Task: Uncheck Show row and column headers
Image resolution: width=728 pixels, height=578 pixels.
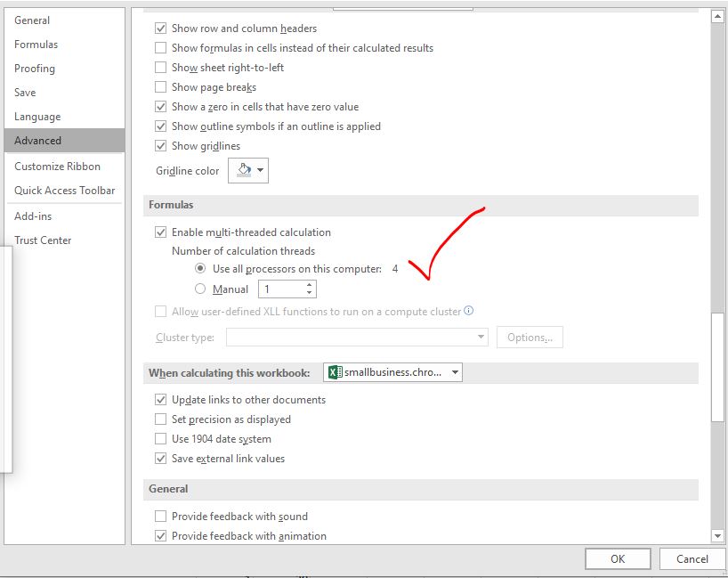Action: pyautogui.click(x=161, y=28)
